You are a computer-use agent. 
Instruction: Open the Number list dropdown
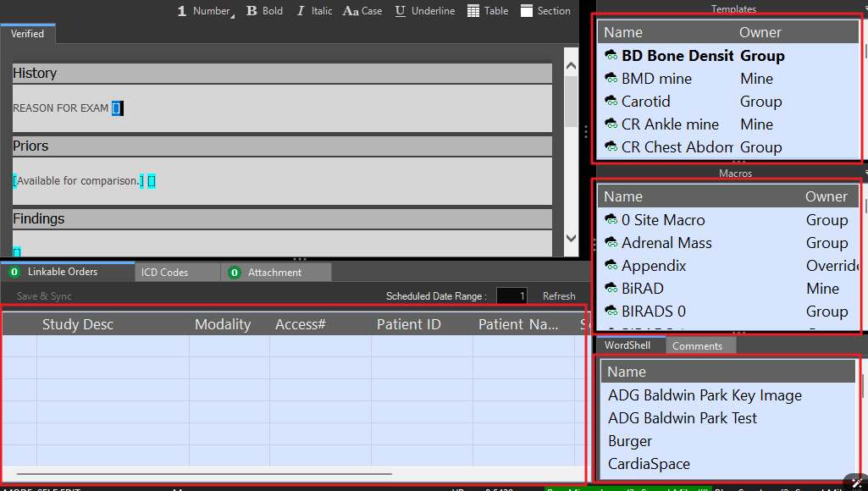pyautogui.click(x=205, y=11)
